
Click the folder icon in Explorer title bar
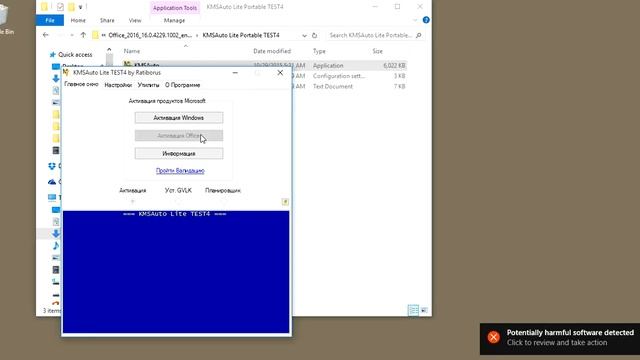44,7
